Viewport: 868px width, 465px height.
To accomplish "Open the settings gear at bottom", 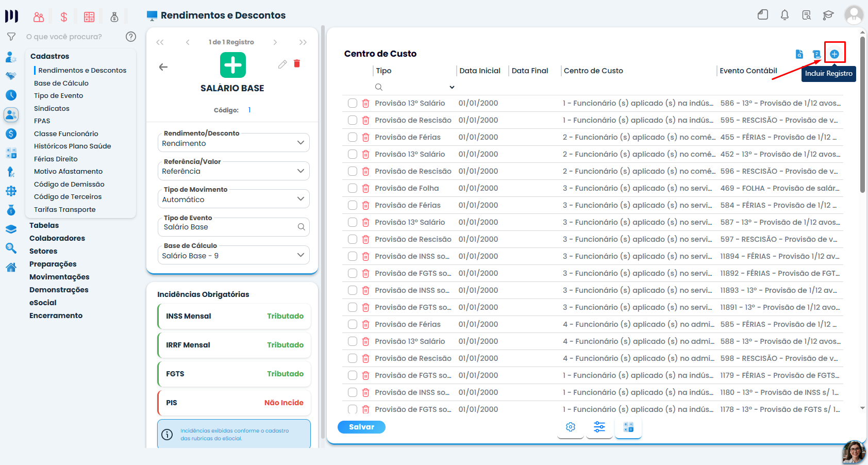I will tap(571, 427).
